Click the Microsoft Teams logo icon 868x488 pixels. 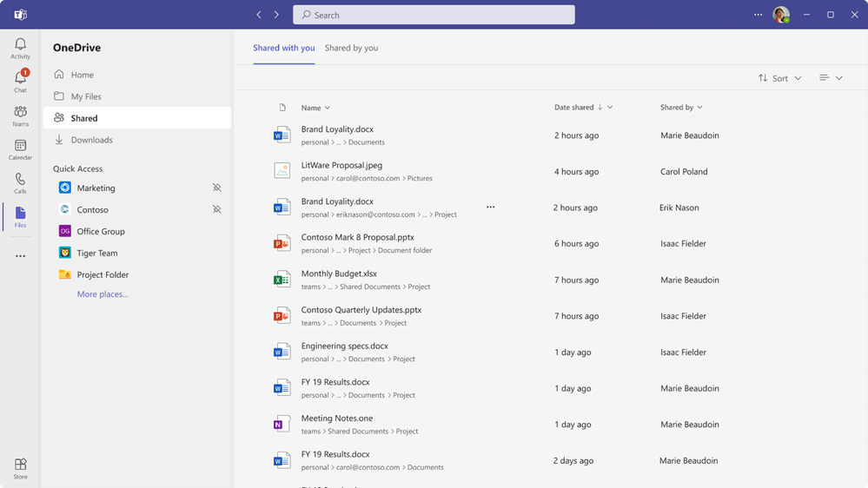21,15
